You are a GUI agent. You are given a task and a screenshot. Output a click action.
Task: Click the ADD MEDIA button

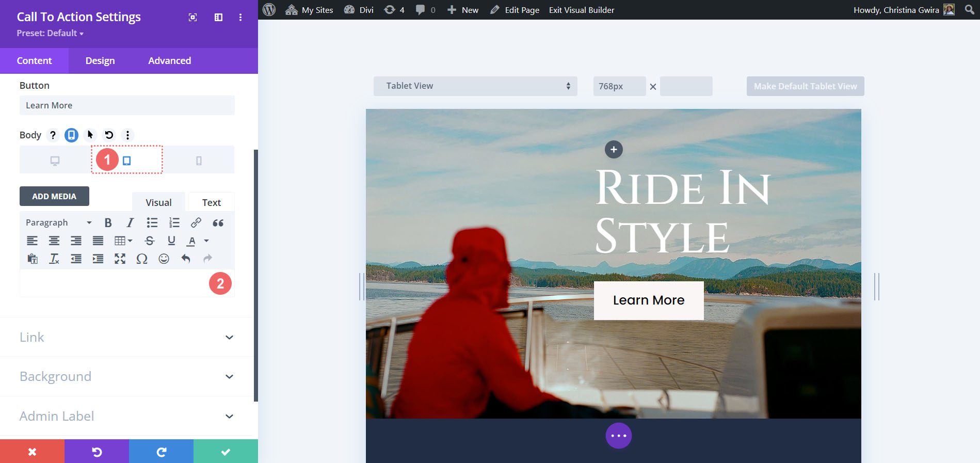click(x=54, y=196)
